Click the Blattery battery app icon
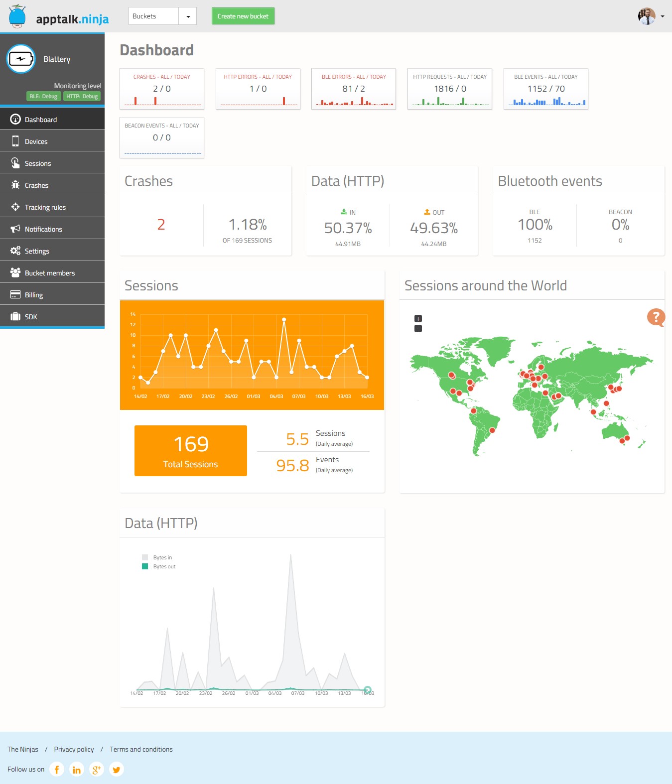 coord(20,59)
